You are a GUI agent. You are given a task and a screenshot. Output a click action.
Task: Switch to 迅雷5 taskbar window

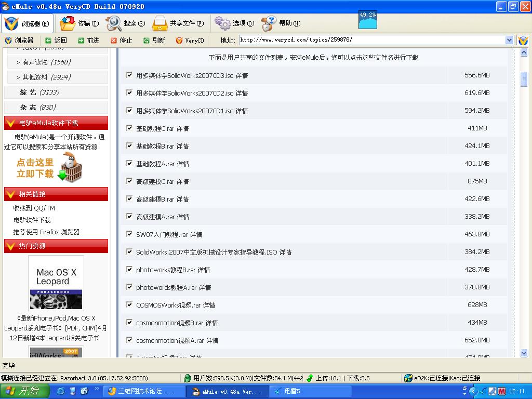point(310,391)
